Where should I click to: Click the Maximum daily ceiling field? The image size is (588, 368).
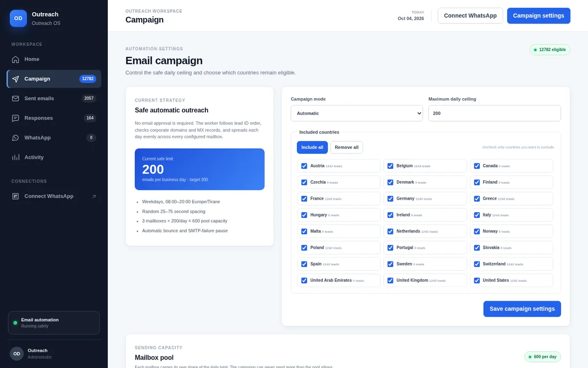(494, 113)
